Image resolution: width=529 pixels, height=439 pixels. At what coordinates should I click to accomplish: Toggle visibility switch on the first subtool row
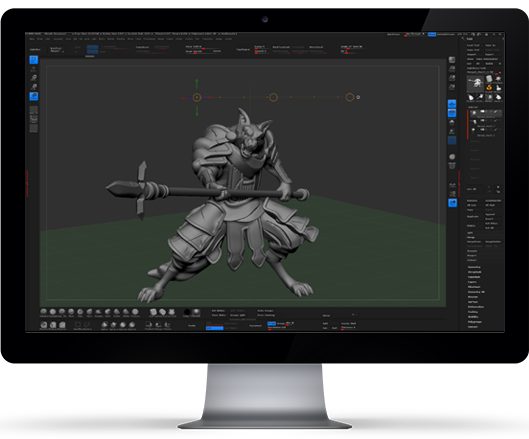[x=483, y=112]
